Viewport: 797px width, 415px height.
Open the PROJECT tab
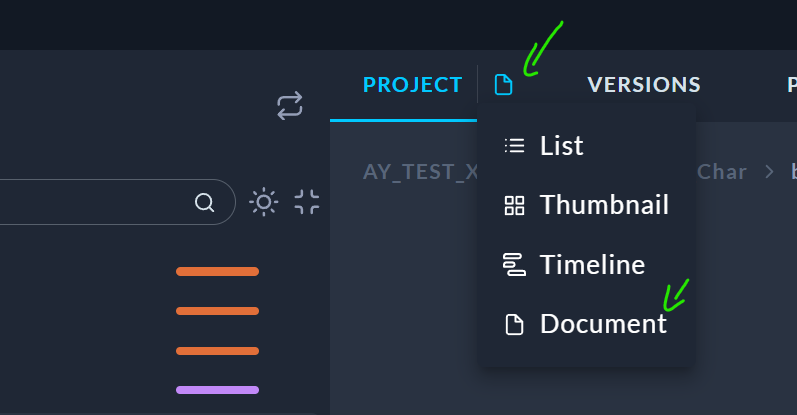[x=412, y=85]
